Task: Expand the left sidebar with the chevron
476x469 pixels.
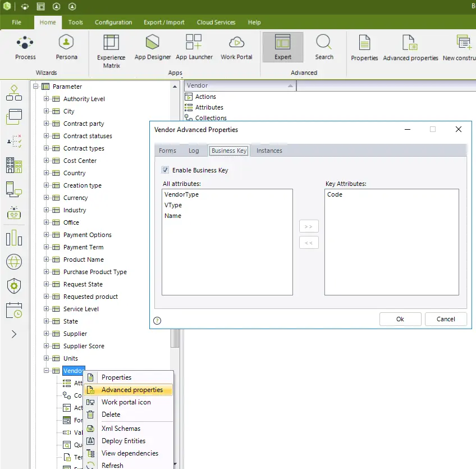Action: (x=14, y=334)
